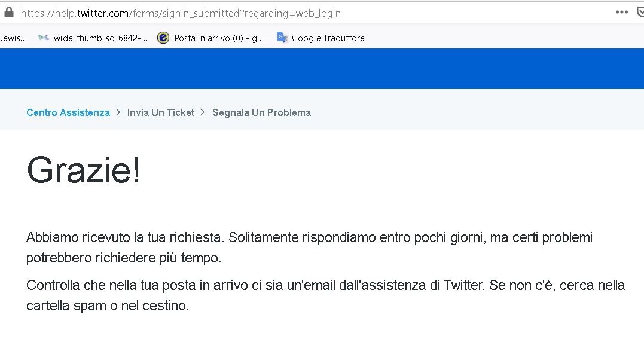Click paragraph starting 'Controlla che nella tua posta'

(x=325, y=295)
